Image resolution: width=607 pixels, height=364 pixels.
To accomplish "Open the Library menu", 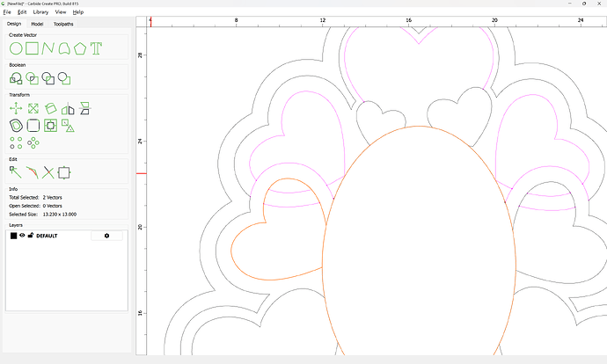I will pyautogui.click(x=40, y=12).
